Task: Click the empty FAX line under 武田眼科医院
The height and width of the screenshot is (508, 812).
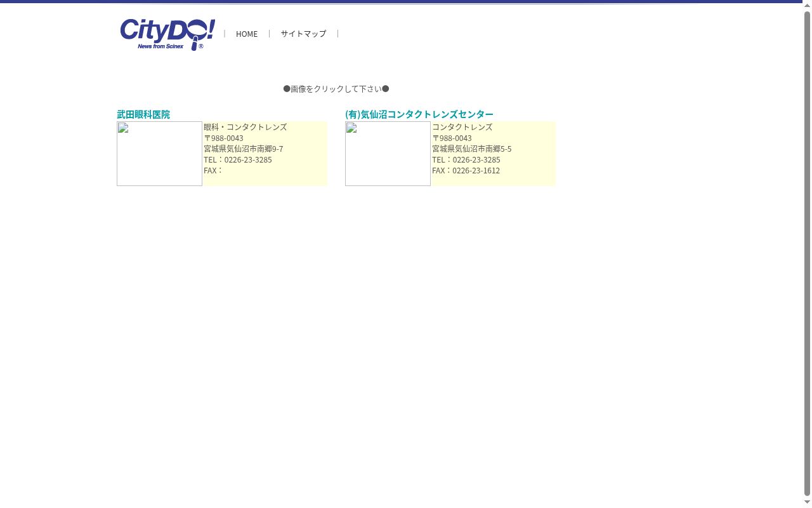Action: pyautogui.click(x=214, y=170)
